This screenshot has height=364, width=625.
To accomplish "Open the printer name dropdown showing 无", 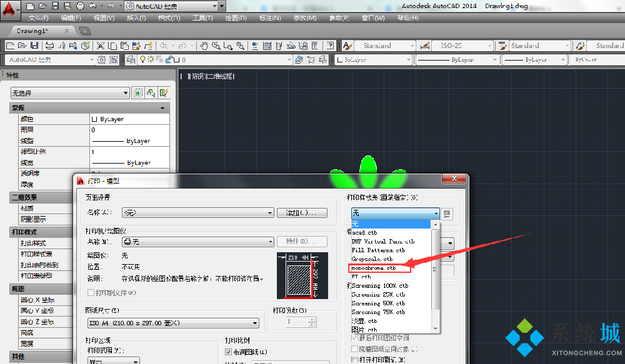I will (x=198, y=242).
